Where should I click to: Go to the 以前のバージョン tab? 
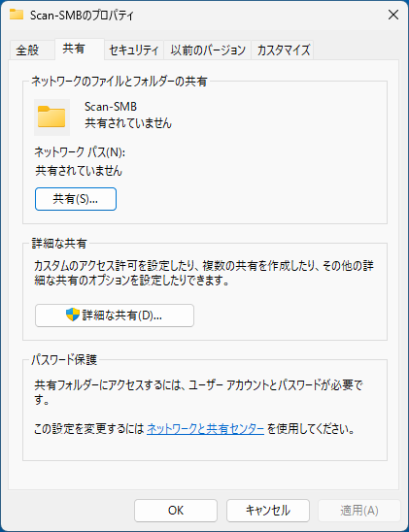click(x=208, y=50)
